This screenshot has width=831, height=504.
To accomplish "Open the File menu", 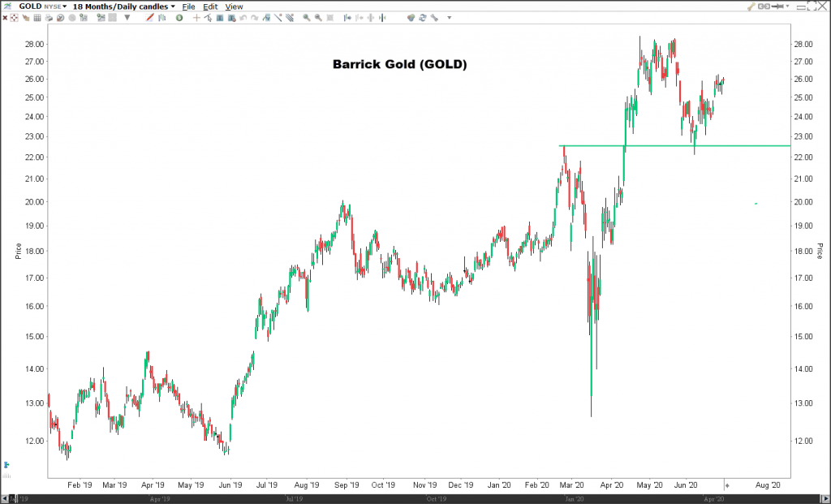I will [x=188, y=6].
